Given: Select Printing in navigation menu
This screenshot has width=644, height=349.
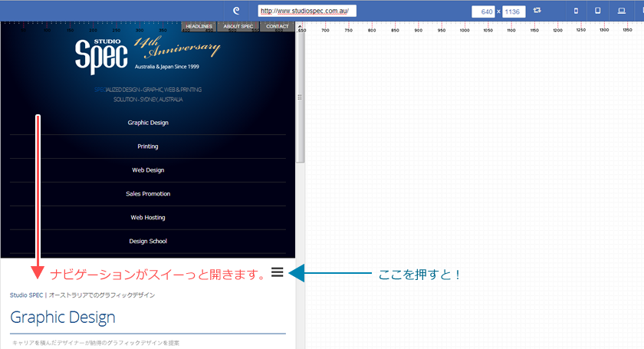Looking at the screenshot, I should 148,147.
